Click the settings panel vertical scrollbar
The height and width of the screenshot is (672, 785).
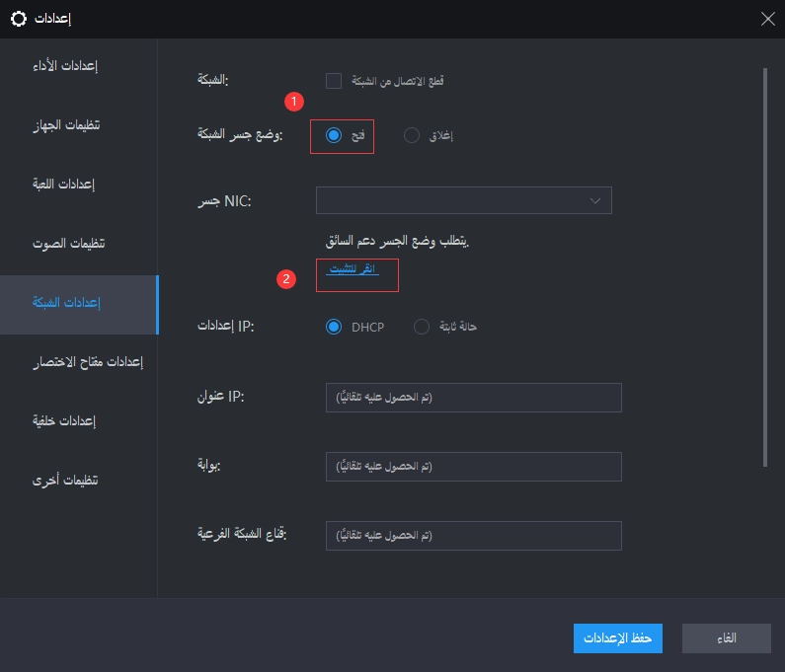(765, 267)
